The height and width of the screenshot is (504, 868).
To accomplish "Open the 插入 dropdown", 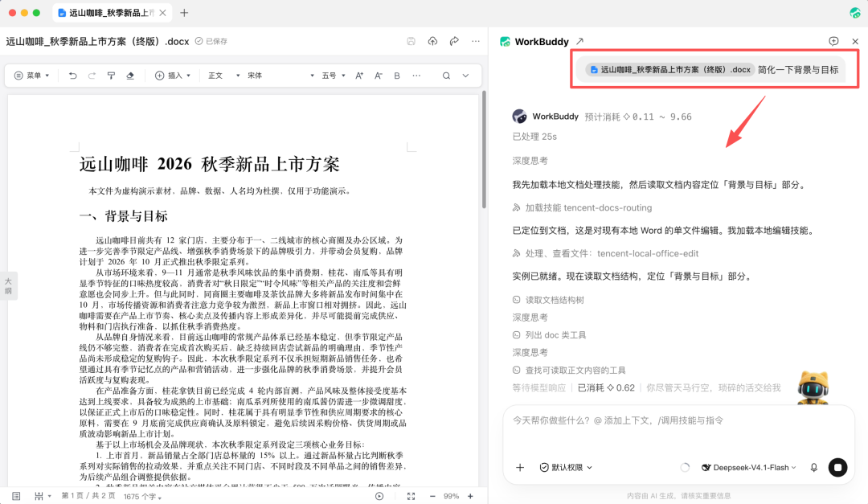I will [173, 76].
